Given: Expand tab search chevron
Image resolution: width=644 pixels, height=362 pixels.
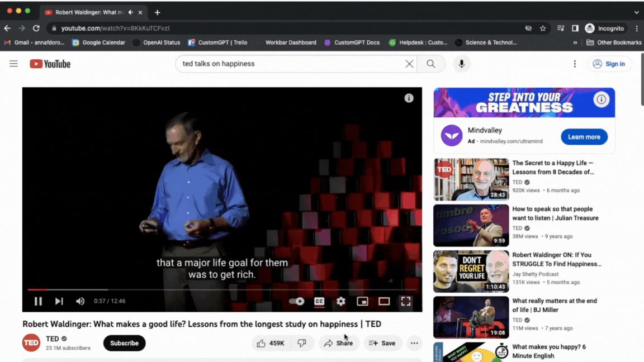Looking at the screenshot, I should 637,12.
